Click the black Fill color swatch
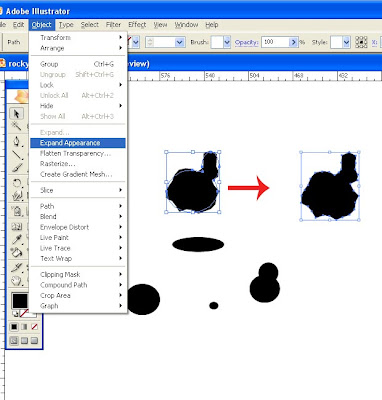 (x=20, y=301)
